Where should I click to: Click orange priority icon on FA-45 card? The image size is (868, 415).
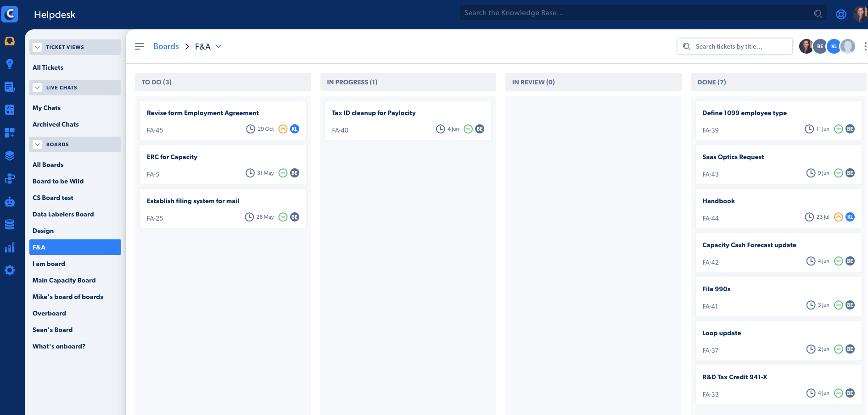tap(283, 129)
